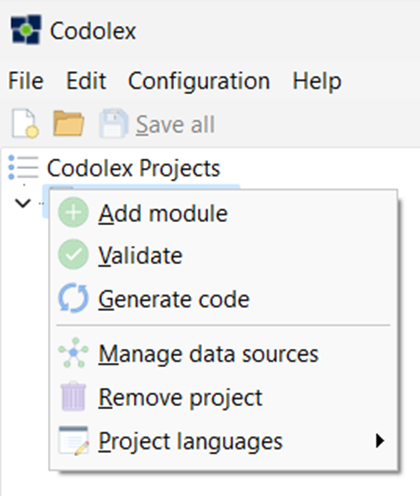Open the Help menu

coord(317,81)
